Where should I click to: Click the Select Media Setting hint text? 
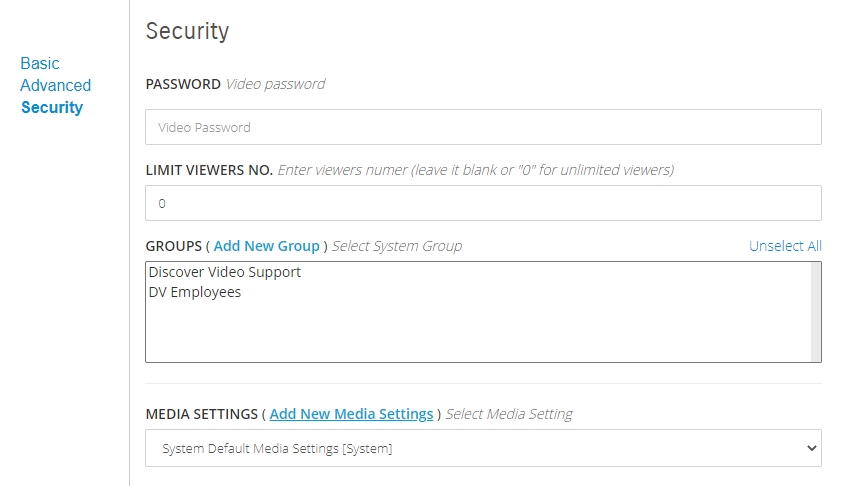tap(509, 414)
